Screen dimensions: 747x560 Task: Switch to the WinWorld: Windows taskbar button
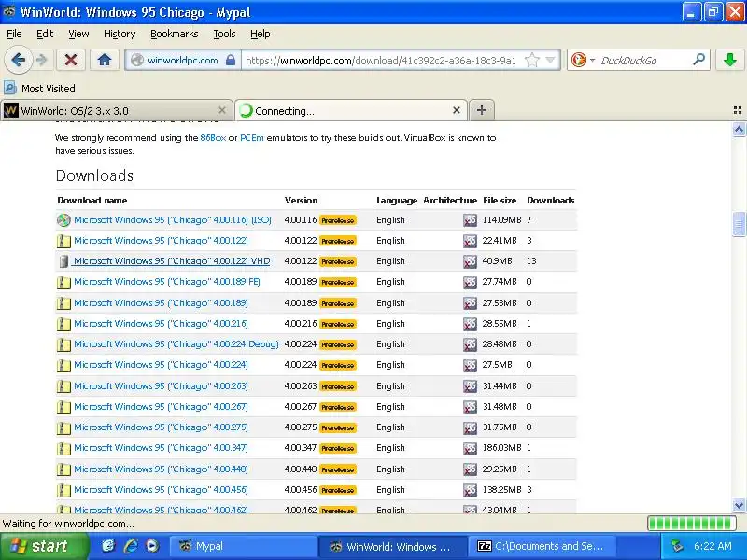[392, 546]
